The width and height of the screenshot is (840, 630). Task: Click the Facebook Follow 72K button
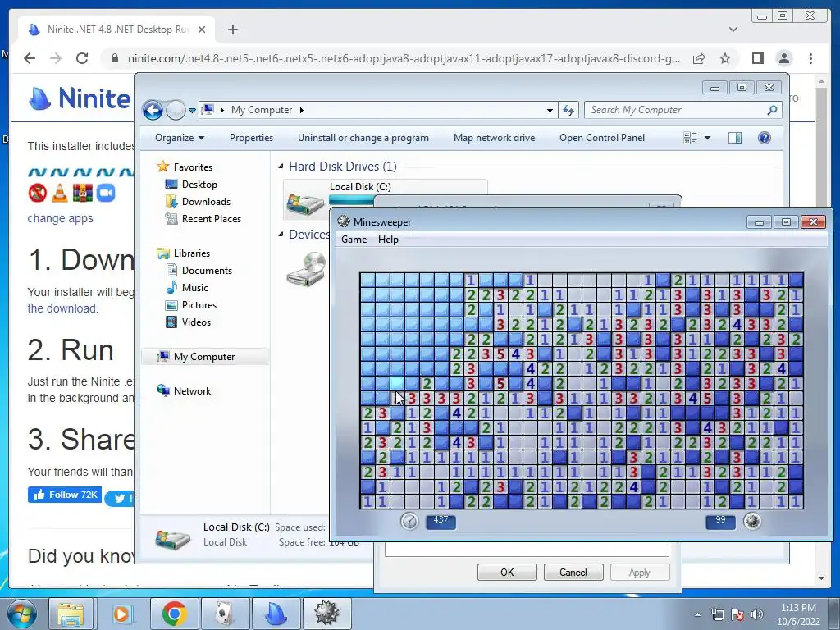[x=65, y=495]
